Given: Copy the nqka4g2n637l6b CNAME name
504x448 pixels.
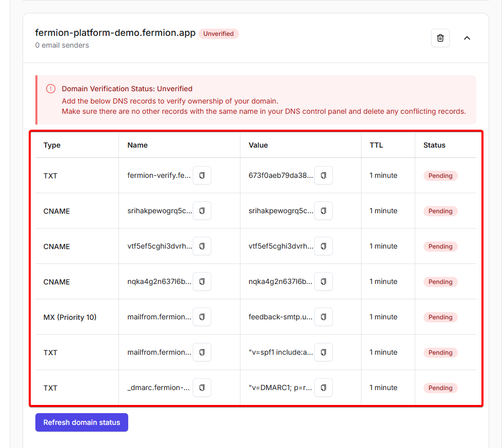Looking at the screenshot, I should pos(202,281).
